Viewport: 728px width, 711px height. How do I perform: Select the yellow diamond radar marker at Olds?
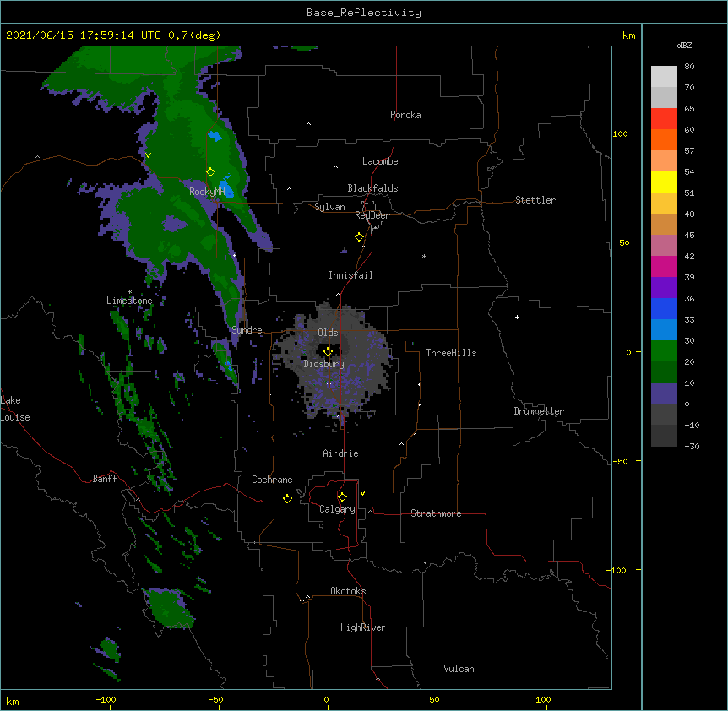(x=328, y=352)
